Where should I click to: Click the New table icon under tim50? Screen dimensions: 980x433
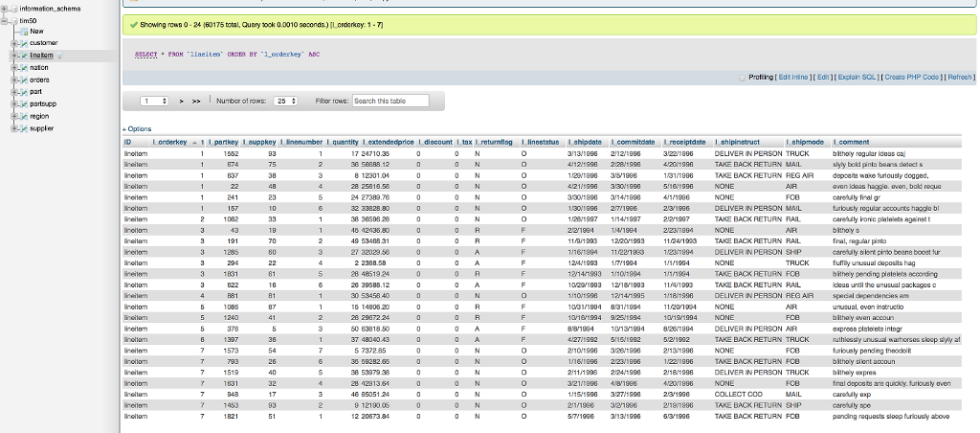(23, 31)
